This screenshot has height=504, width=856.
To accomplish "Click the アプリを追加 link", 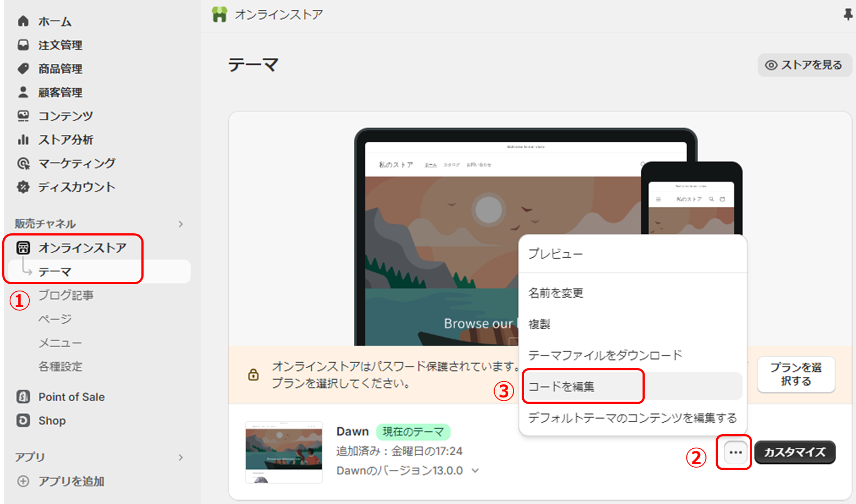I will [71, 481].
